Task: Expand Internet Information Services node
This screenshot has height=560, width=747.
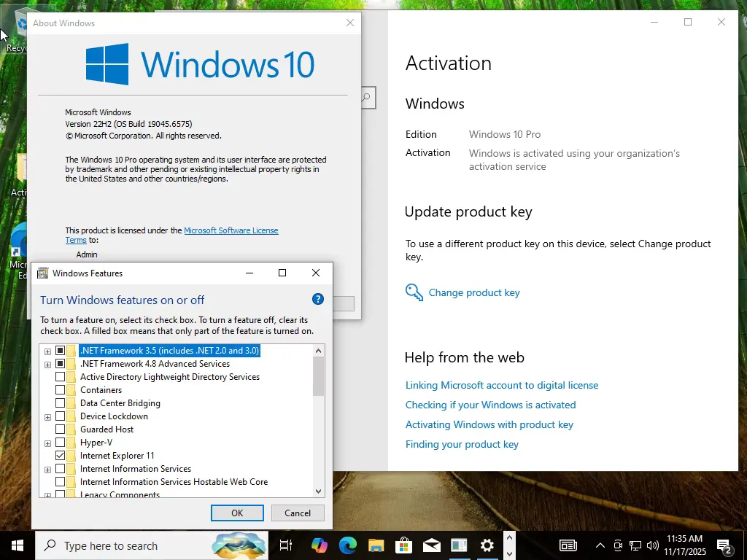Action: pyautogui.click(x=47, y=470)
